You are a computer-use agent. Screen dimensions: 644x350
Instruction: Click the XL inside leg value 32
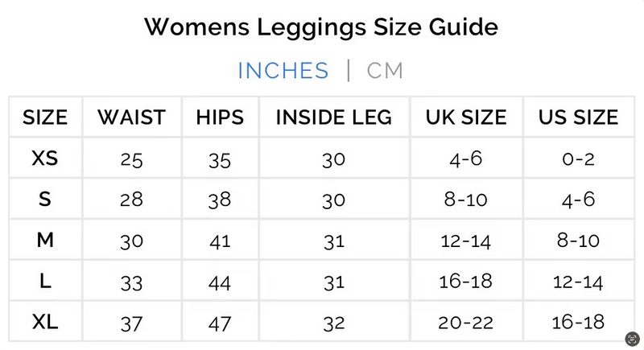(x=334, y=323)
